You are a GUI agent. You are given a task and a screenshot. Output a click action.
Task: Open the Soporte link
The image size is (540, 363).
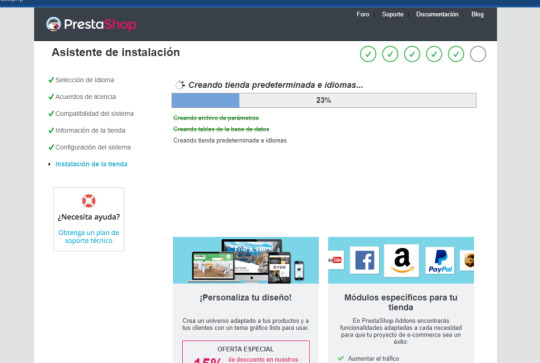[x=393, y=14]
